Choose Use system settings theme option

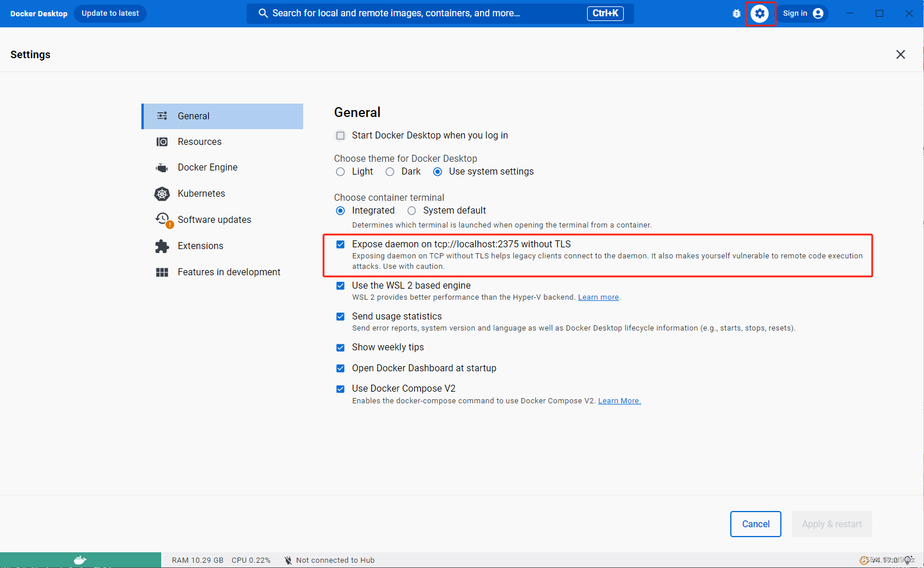point(438,172)
